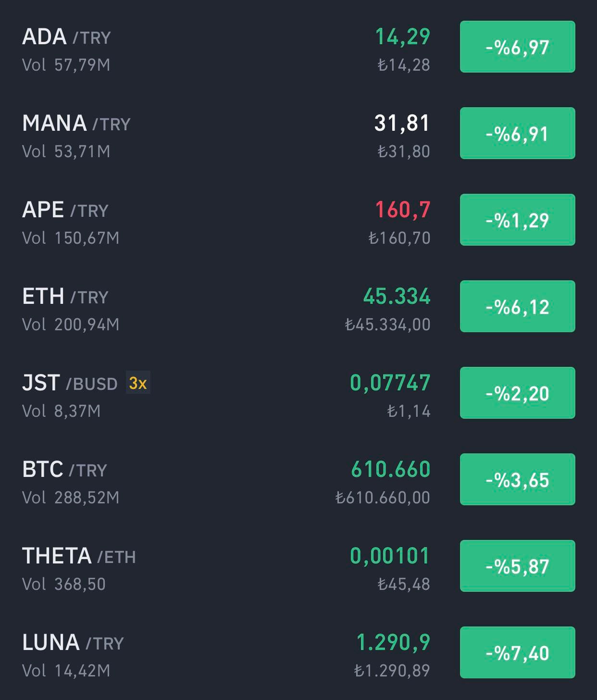Toggle ADA percent change badge -%6,97
Image resolution: width=597 pixels, height=700 pixels.
pyautogui.click(x=518, y=47)
